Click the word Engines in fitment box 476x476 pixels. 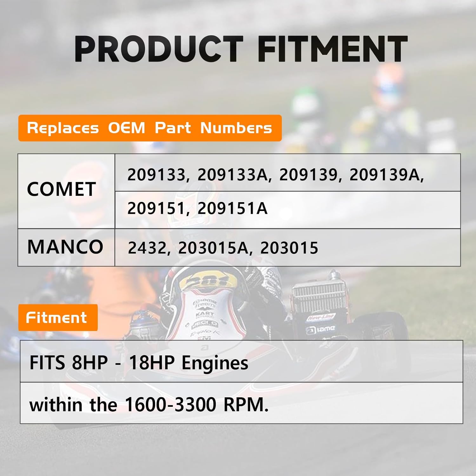215,363
